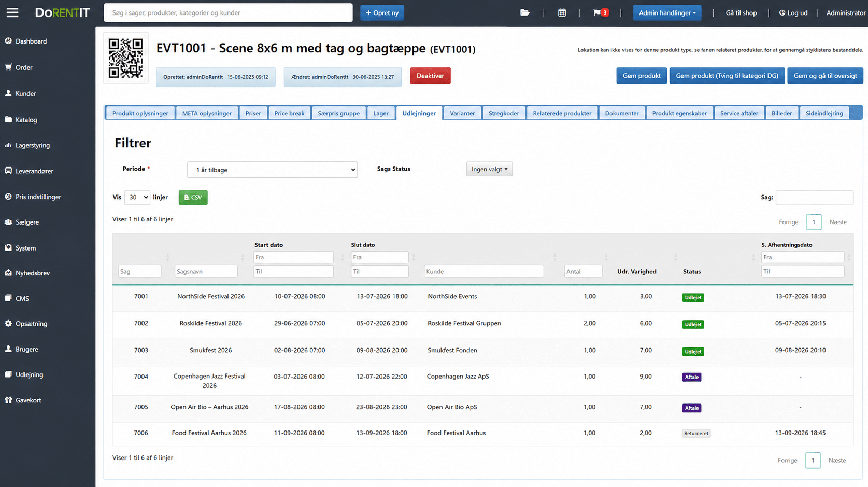Open Gavekort in the sidebar
Image resolution: width=868 pixels, height=487 pixels.
[28, 400]
